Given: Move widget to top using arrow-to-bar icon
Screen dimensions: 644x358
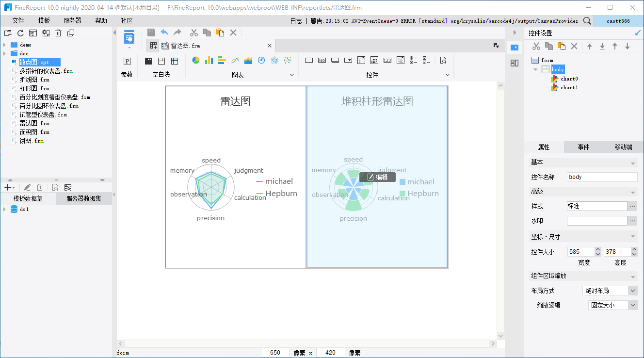Looking at the screenshot, I should 590,46.
